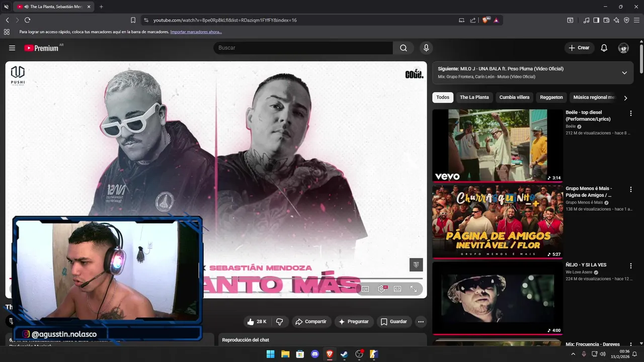Share this page from address bar
The width and height of the screenshot is (644, 362).
pos(473,20)
